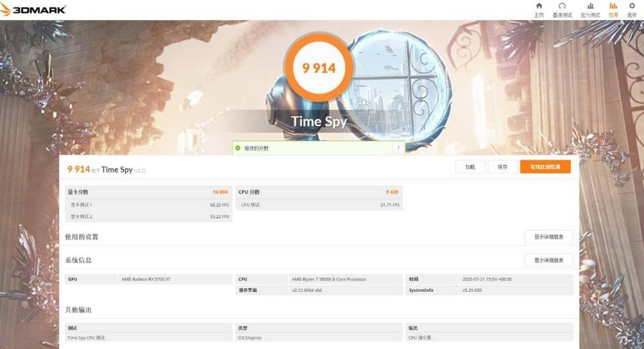The image size is (644, 349).
Task: Click the 显卡分数 heading
Action: click(78, 192)
